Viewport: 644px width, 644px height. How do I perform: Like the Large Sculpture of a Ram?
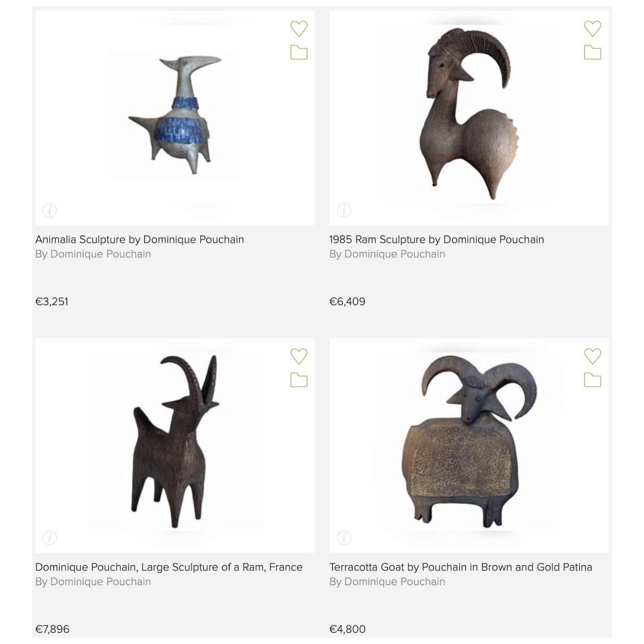pos(299,356)
